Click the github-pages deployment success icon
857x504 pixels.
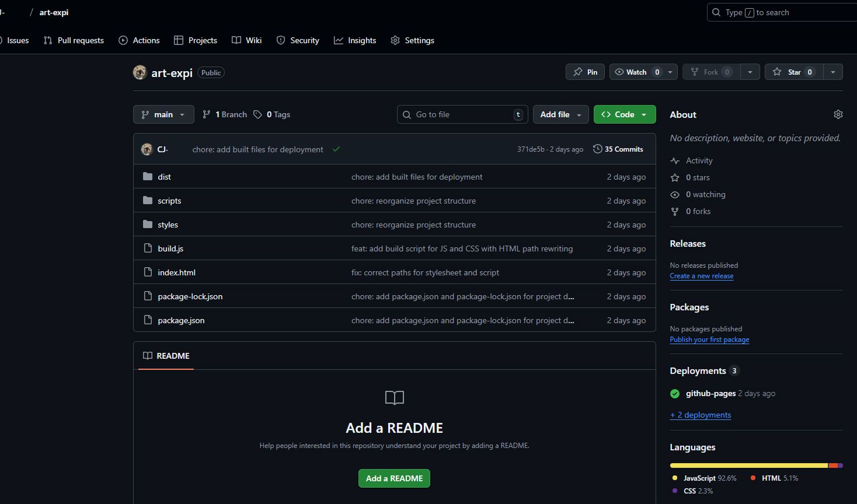(675, 394)
